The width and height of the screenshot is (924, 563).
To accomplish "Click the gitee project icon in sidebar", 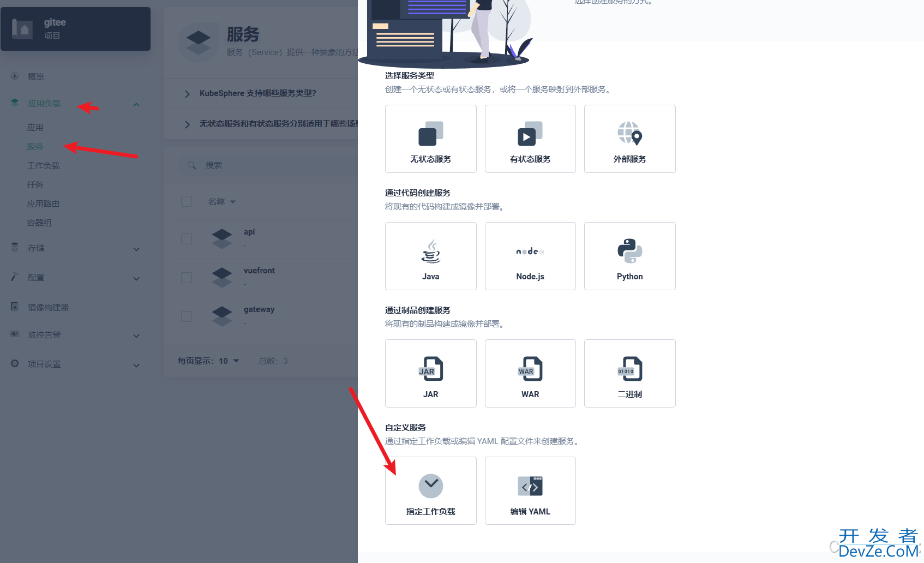I will coord(22,28).
